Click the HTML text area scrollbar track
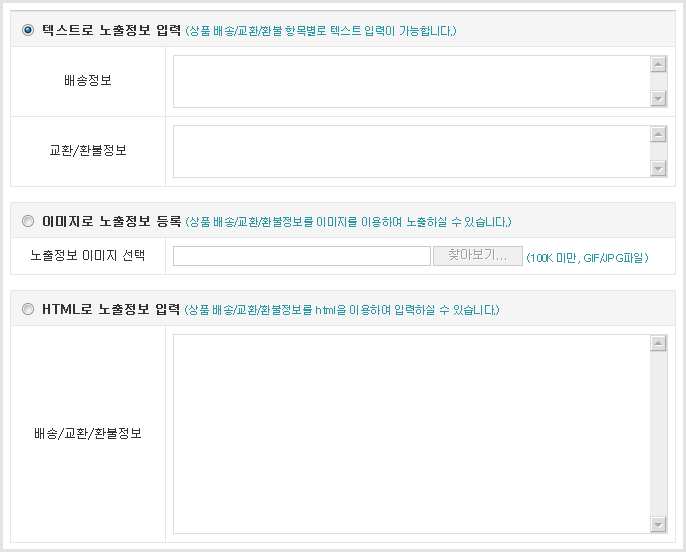The height and width of the screenshot is (552, 686). click(x=658, y=434)
